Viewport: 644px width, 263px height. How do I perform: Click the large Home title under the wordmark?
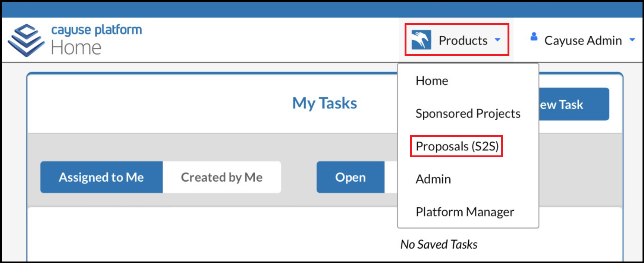pos(76,48)
